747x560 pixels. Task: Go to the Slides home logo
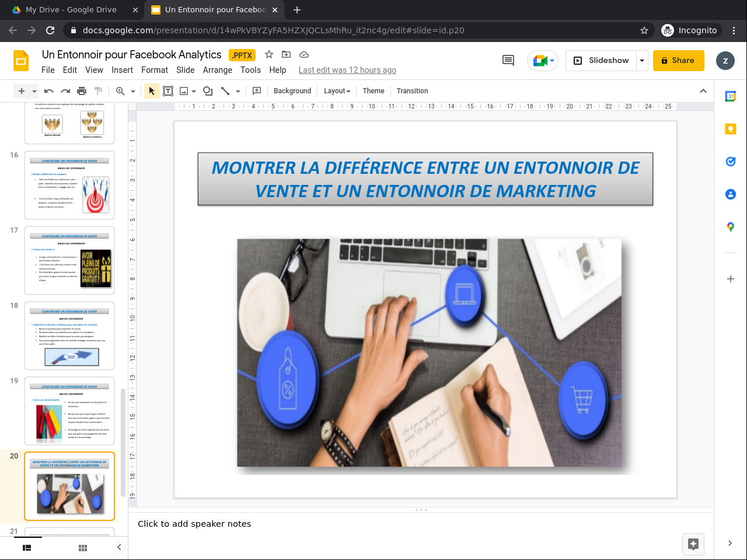pyautogui.click(x=21, y=61)
